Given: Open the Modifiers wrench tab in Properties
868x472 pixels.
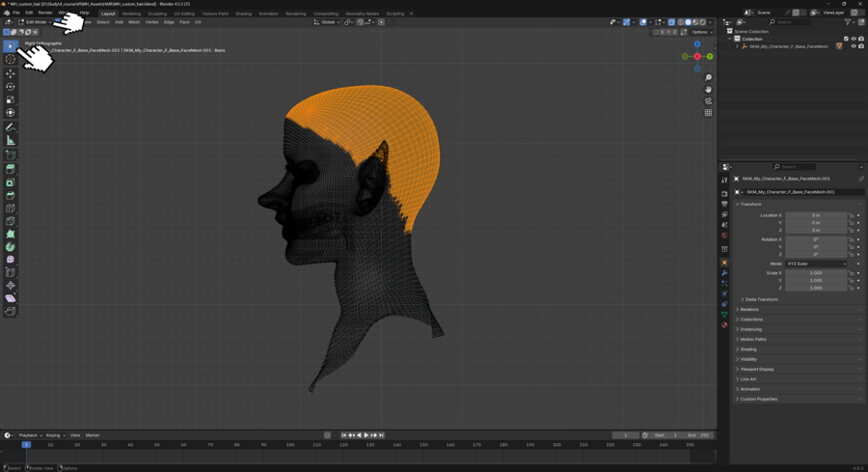Looking at the screenshot, I should point(724,273).
